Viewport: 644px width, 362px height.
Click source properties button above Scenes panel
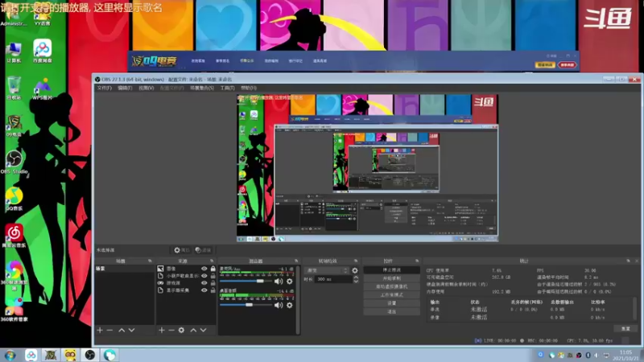tap(181, 250)
